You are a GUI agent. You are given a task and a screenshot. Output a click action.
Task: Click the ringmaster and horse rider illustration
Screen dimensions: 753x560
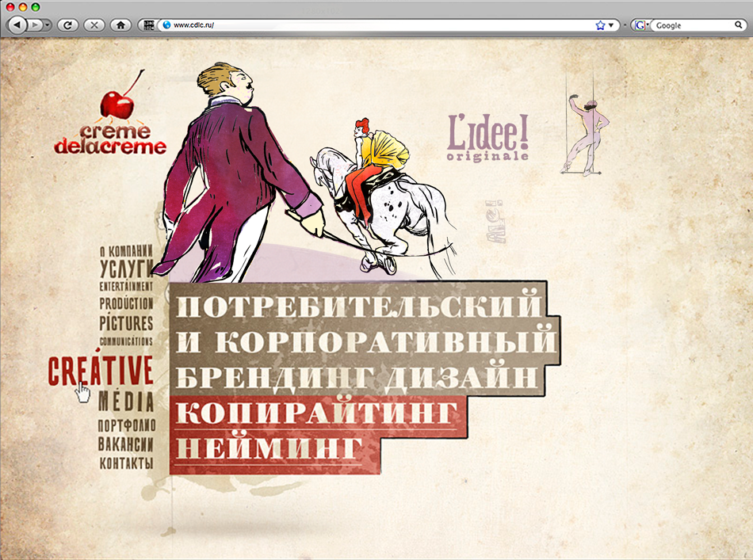click(x=303, y=173)
